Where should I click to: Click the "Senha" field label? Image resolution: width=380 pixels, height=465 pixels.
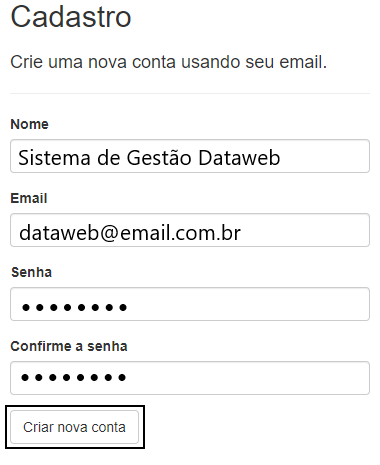(x=32, y=272)
